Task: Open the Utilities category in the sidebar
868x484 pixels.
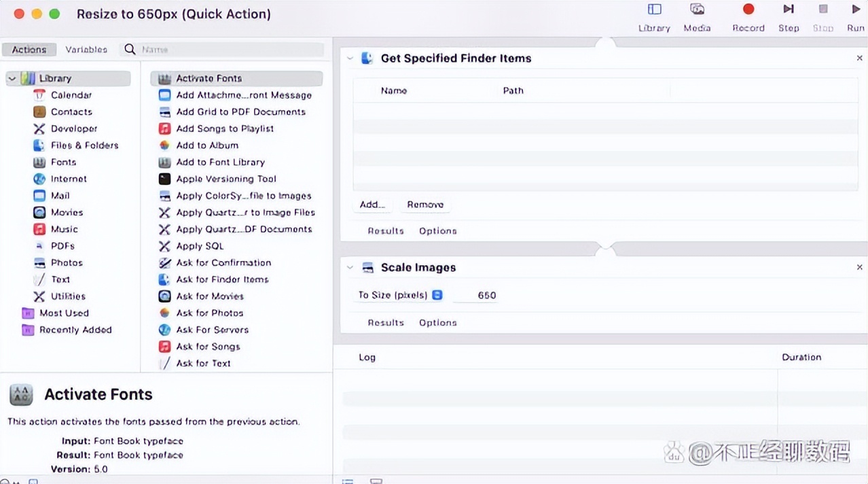Action: click(68, 296)
